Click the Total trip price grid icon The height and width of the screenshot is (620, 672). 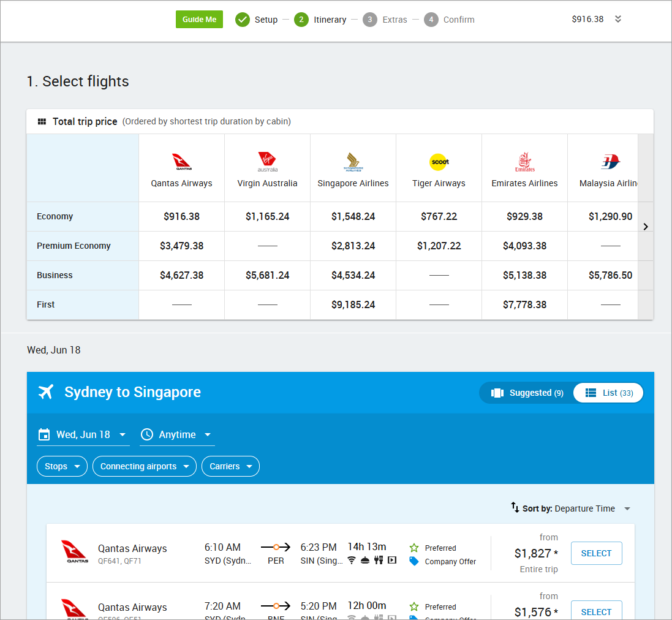point(42,122)
